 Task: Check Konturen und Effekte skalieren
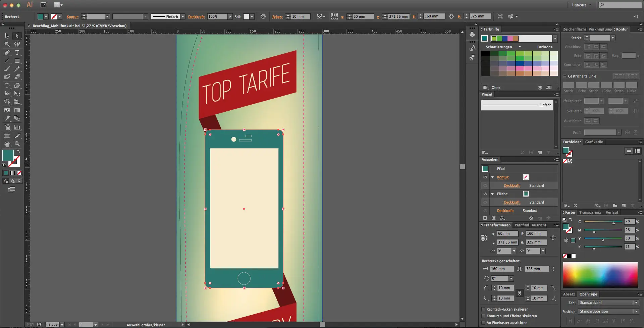[483, 316]
